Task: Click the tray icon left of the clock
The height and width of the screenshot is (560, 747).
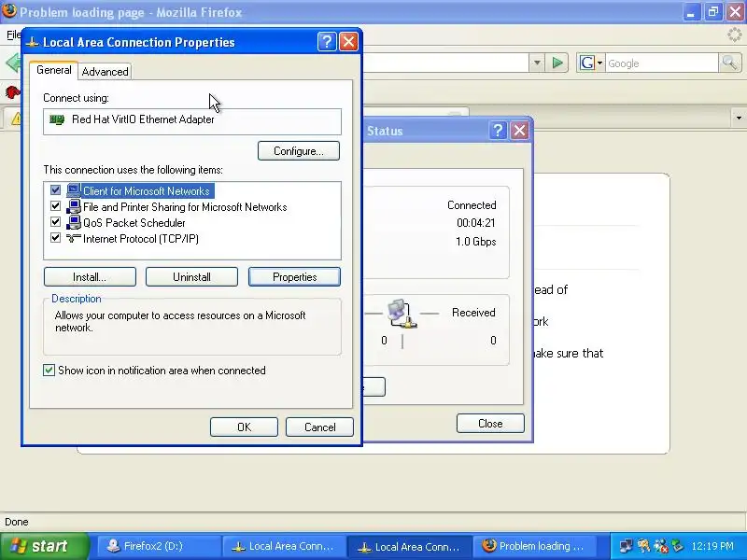Action: pos(677,546)
